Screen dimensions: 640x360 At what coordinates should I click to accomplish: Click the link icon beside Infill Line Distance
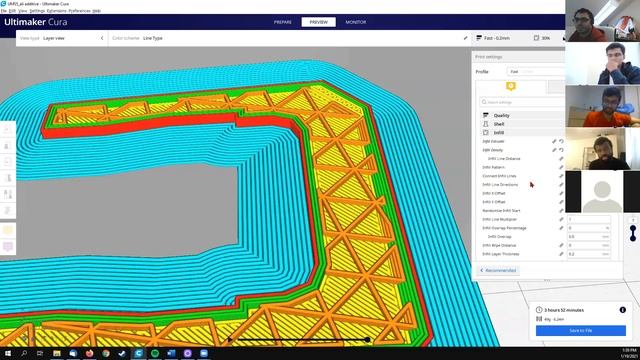point(561,159)
